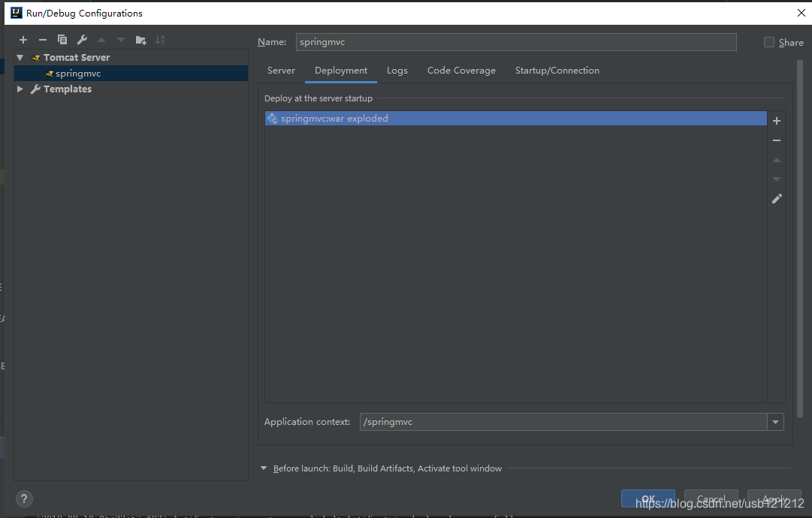
Task: Select the springmvc configuration in tree
Action: [131, 74]
